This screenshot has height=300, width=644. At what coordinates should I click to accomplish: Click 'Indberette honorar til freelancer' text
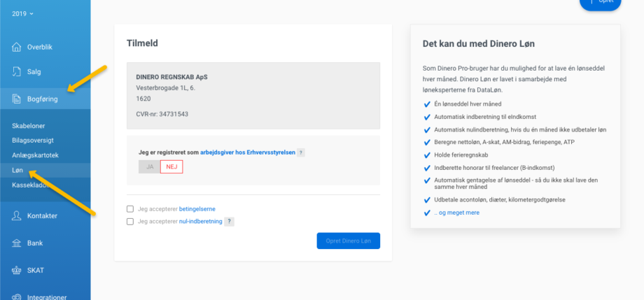coord(494,168)
